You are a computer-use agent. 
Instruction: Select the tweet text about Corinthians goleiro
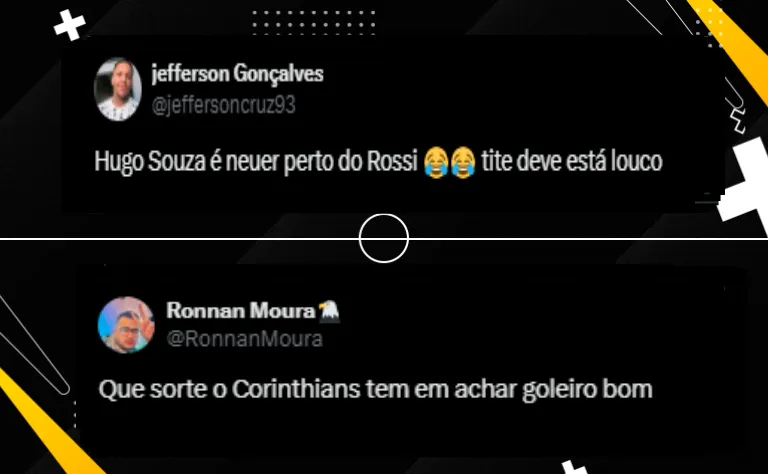[x=375, y=390]
